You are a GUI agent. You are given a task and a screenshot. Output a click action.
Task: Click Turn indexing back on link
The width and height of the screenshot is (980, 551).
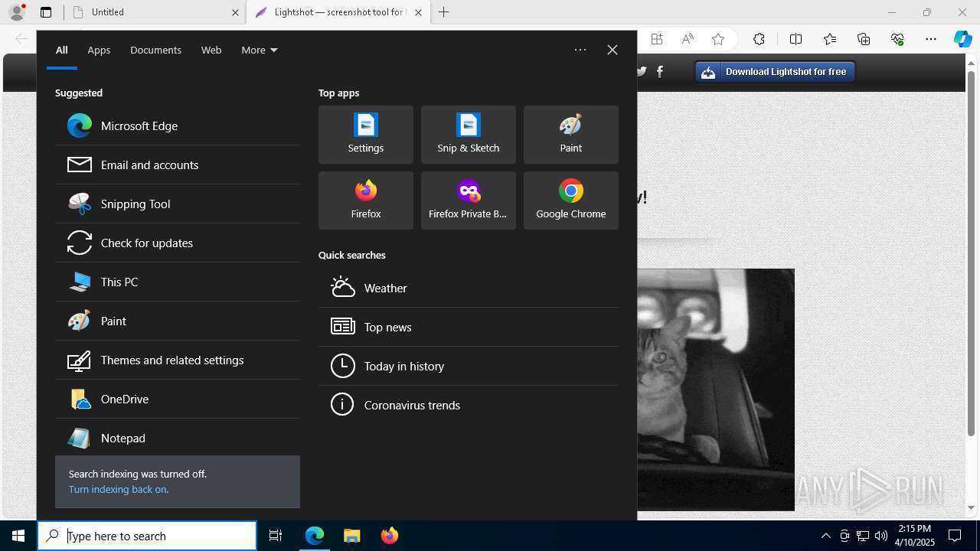point(119,489)
